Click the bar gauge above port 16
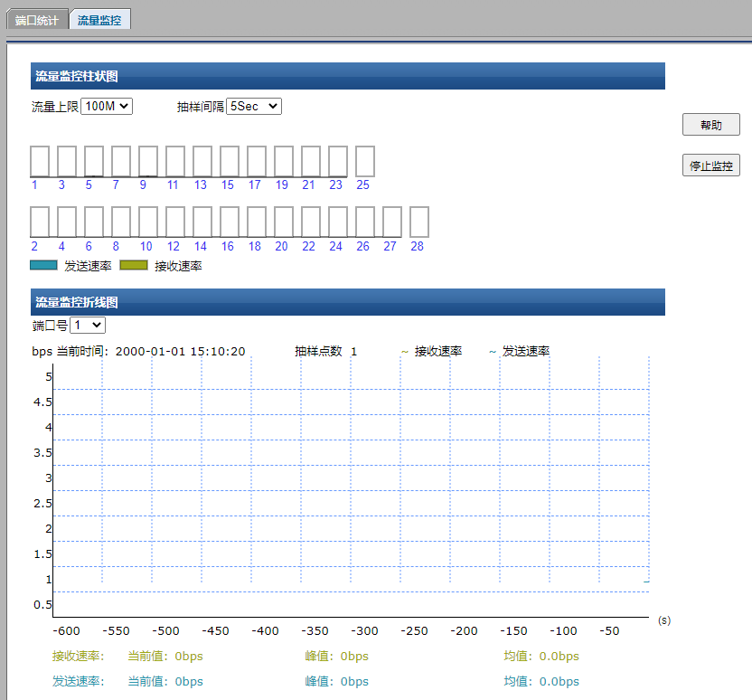 [230, 222]
